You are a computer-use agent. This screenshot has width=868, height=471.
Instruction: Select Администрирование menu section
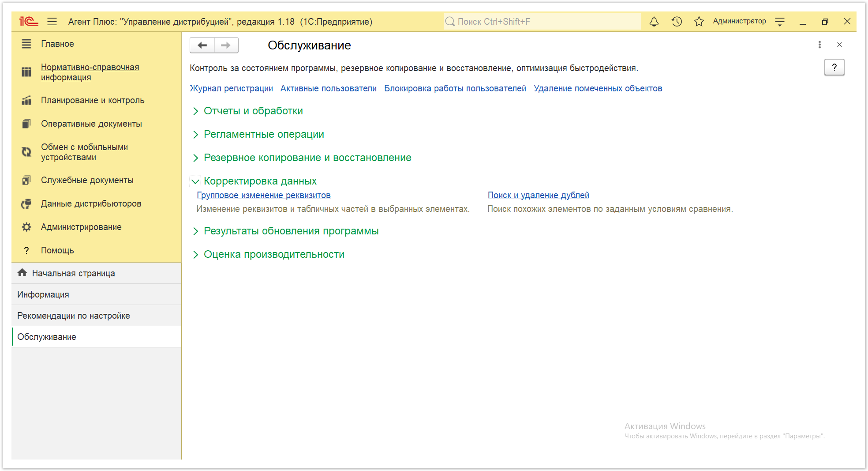[x=97, y=227]
